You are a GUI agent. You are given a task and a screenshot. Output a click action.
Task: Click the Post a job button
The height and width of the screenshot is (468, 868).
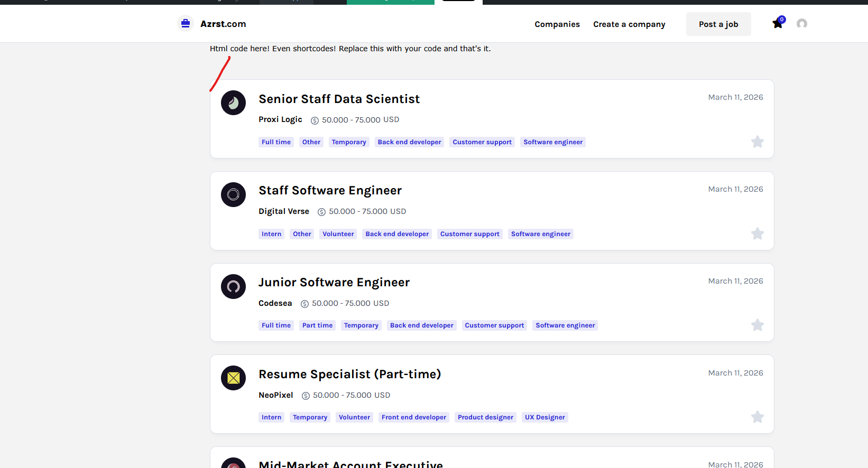(718, 24)
